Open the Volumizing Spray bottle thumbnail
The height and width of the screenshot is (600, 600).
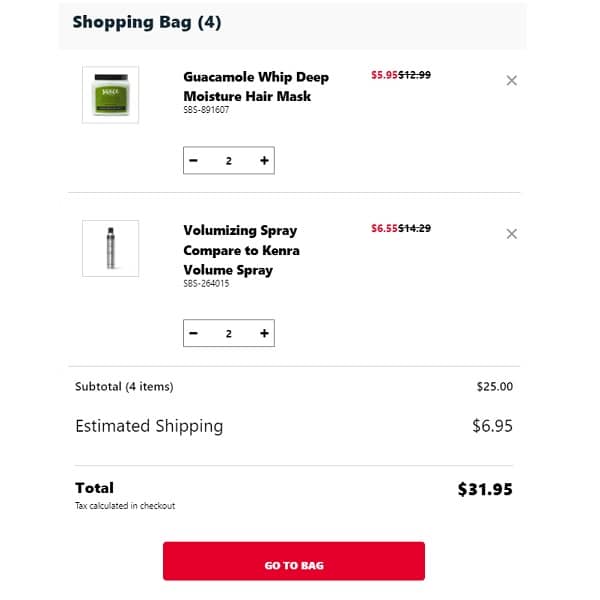click(x=110, y=249)
